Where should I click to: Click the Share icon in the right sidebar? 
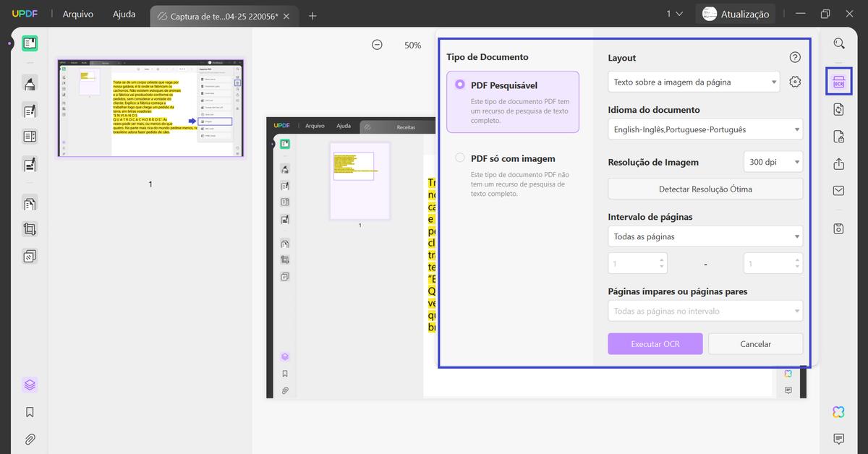tap(838, 164)
